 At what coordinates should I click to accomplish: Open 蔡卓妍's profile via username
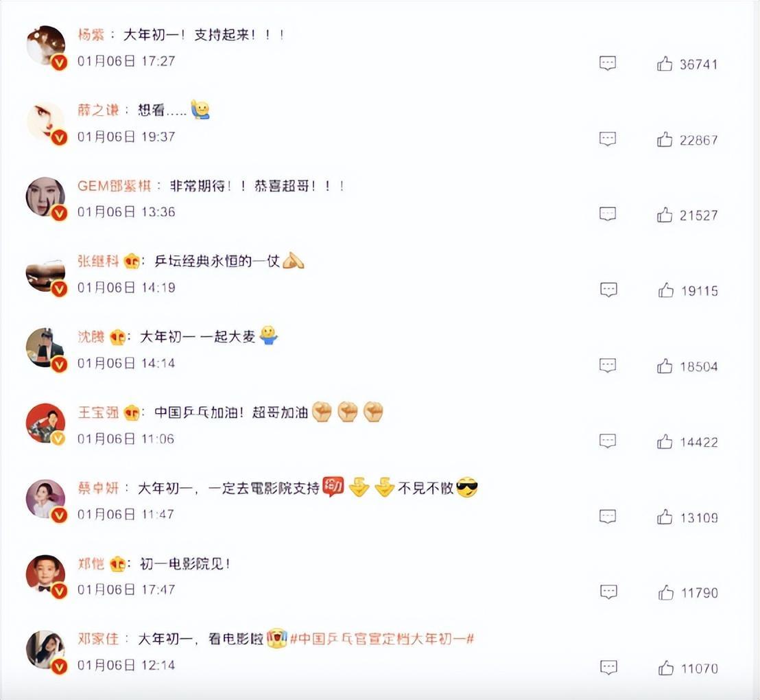coord(98,487)
